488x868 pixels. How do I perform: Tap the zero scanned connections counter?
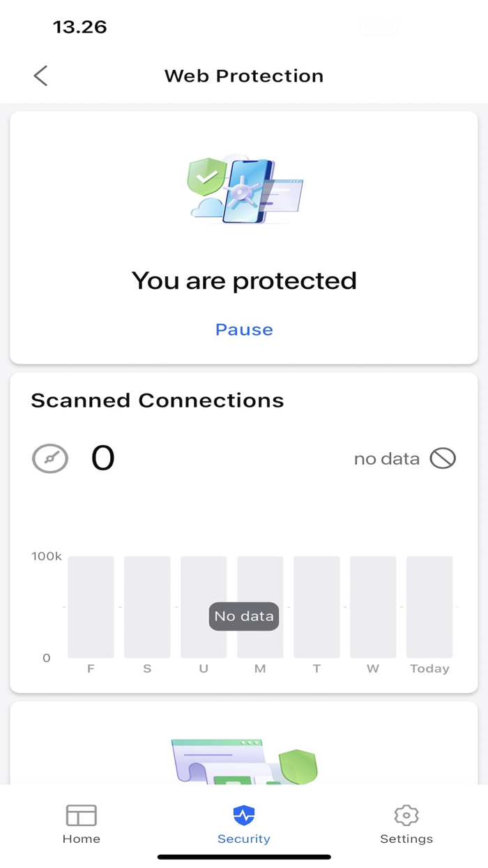pos(102,457)
